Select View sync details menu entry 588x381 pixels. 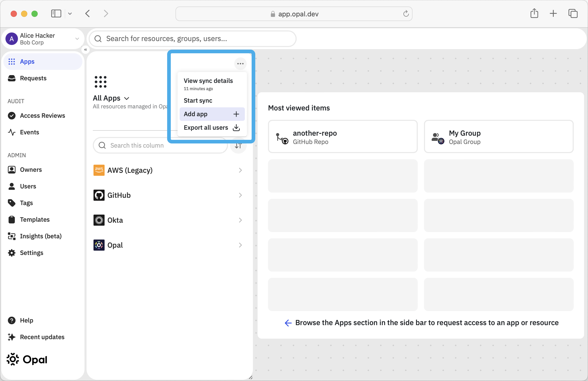(x=212, y=84)
